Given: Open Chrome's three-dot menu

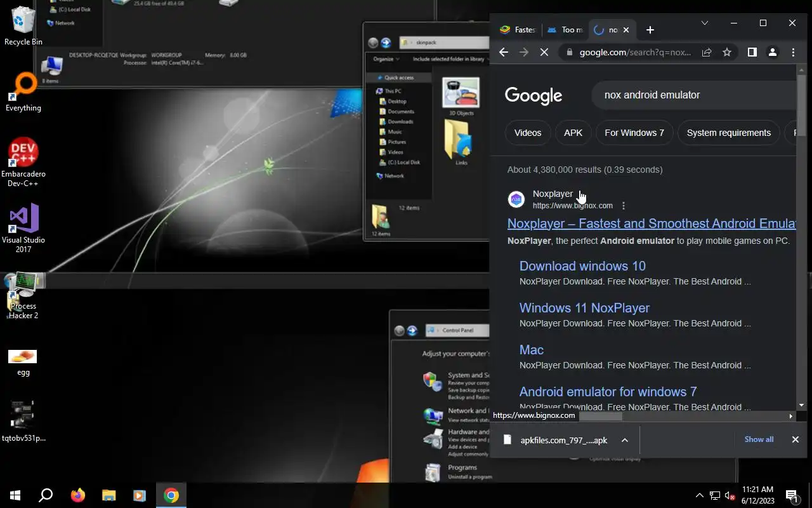Looking at the screenshot, I should [793, 53].
